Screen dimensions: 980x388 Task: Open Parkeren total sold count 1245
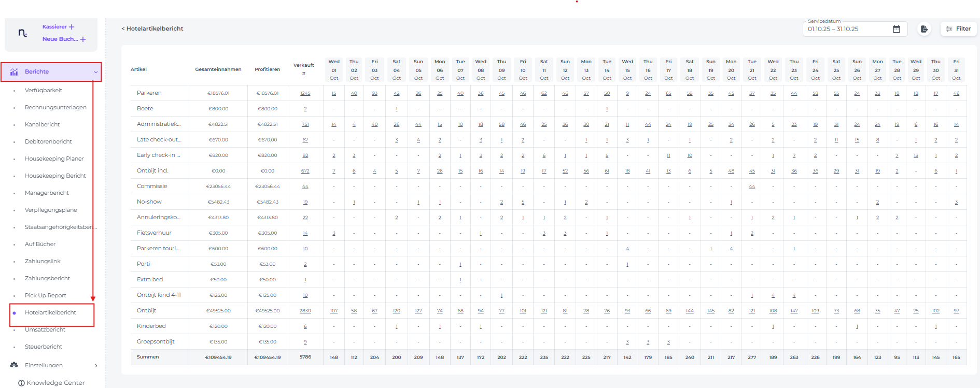[305, 93]
